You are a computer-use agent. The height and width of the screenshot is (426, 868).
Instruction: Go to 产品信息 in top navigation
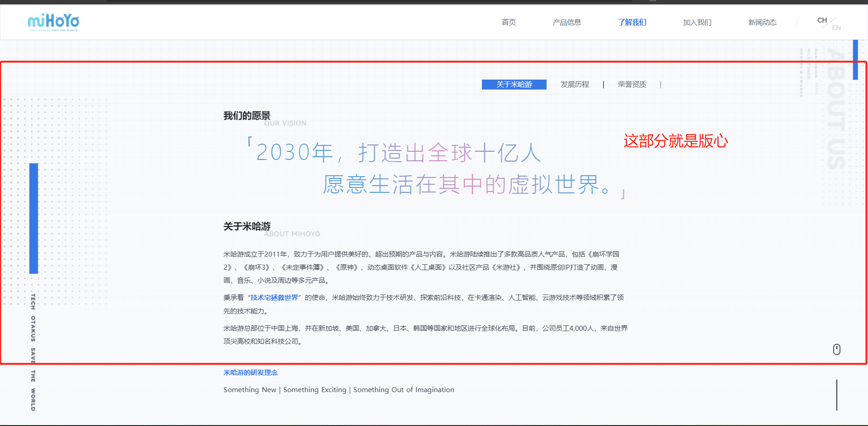tap(566, 22)
